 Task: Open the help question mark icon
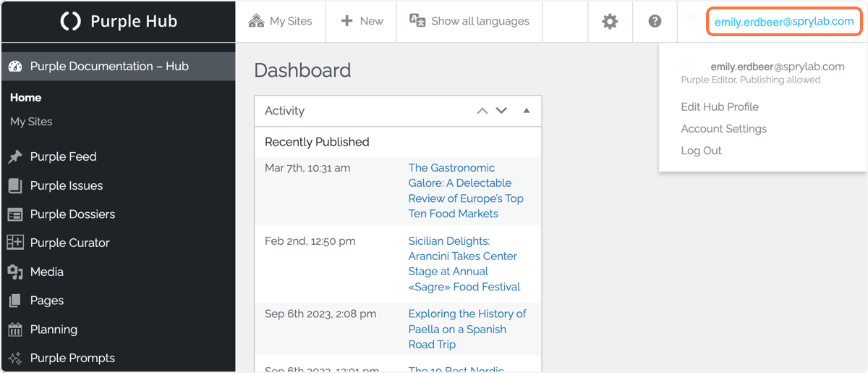click(x=655, y=22)
